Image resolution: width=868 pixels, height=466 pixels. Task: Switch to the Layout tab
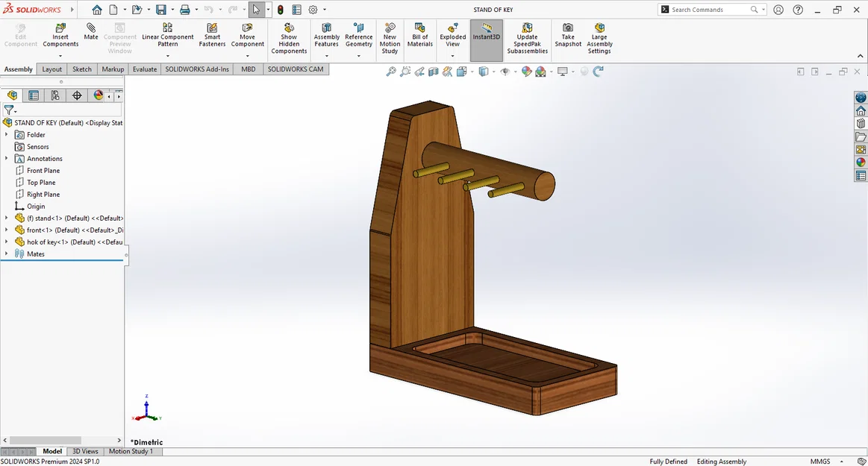(x=52, y=69)
